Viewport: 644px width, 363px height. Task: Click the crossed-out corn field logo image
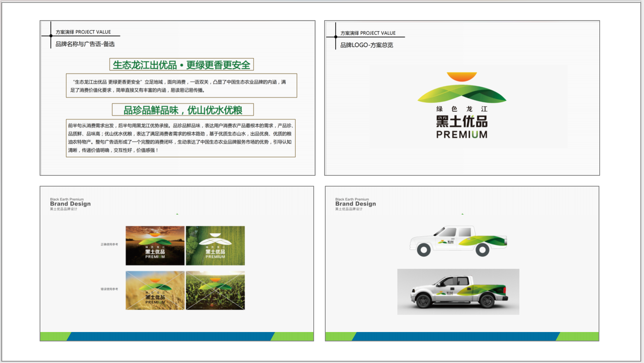215,290
